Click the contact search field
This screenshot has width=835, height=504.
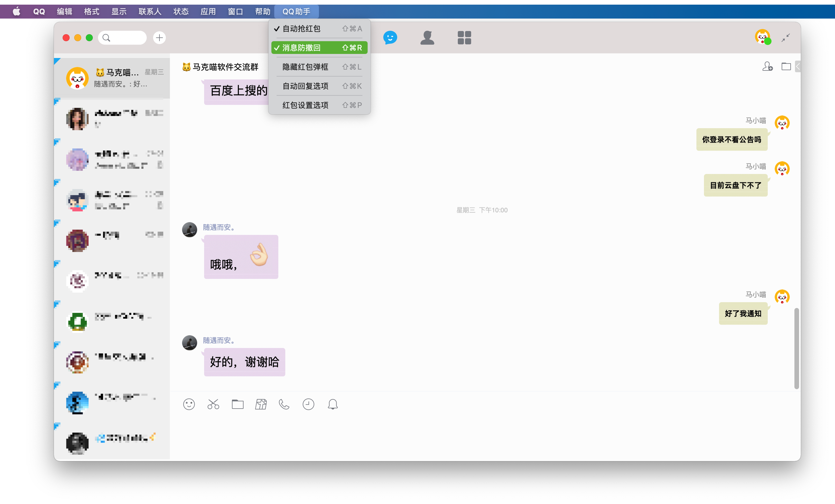tap(122, 38)
